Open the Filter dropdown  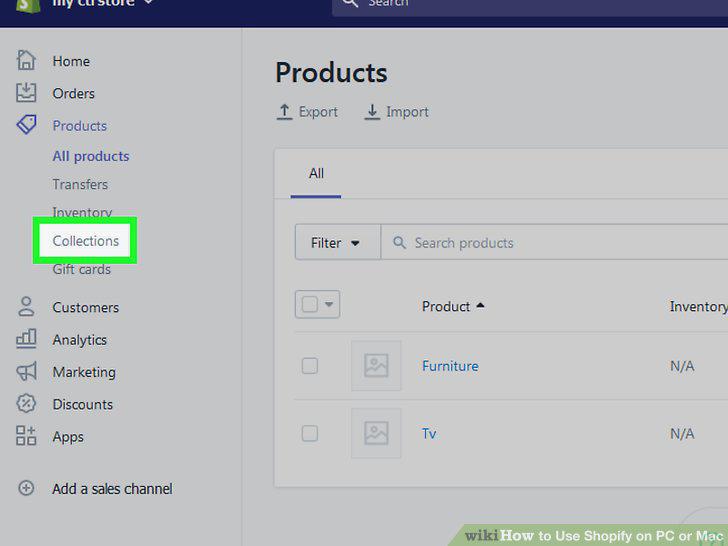tap(338, 242)
